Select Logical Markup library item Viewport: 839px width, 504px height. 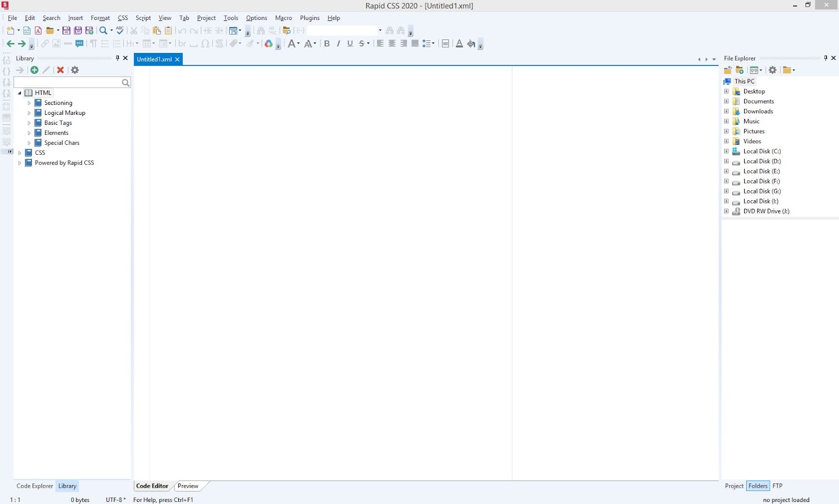tap(64, 113)
